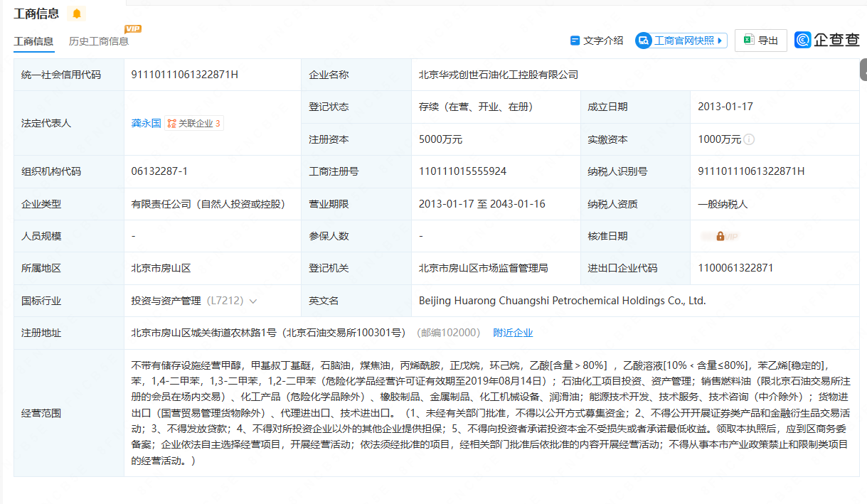
Task: Click the 法定代表人 label
Action: pos(46,123)
